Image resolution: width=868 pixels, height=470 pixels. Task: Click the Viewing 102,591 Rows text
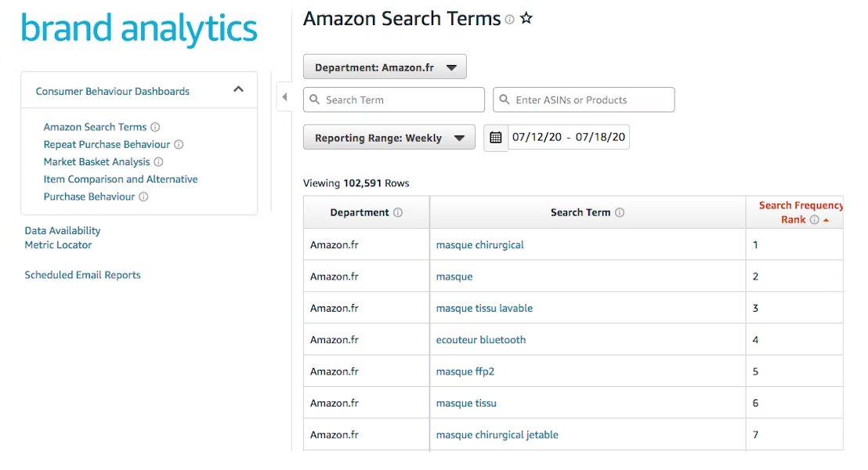(356, 183)
